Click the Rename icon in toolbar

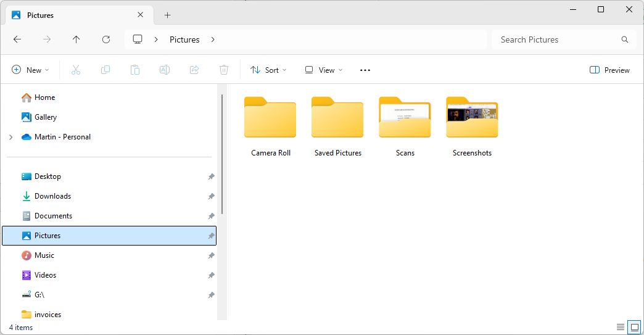click(165, 70)
